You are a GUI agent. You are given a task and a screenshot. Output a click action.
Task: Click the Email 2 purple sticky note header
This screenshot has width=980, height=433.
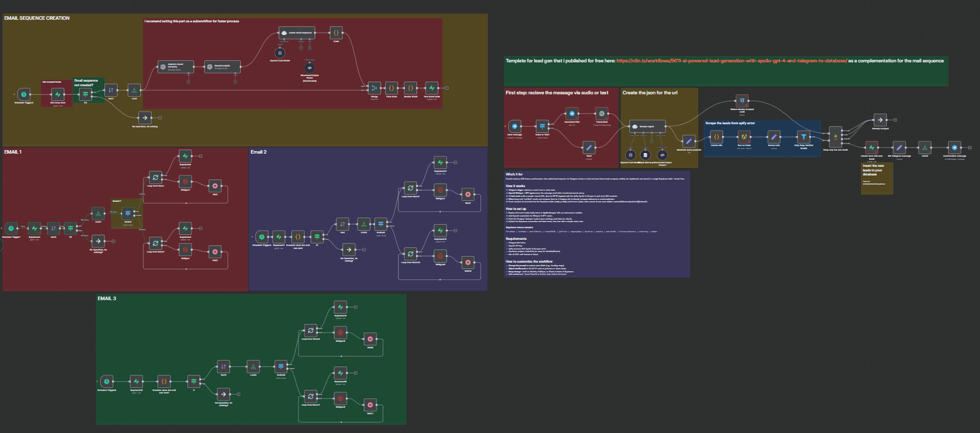pos(258,152)
